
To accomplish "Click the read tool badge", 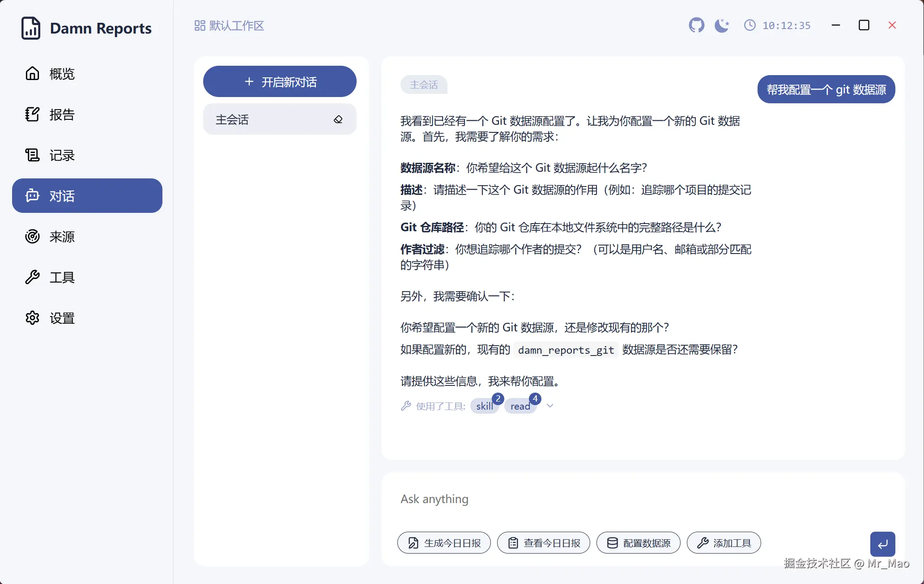I will pos(520,406).
